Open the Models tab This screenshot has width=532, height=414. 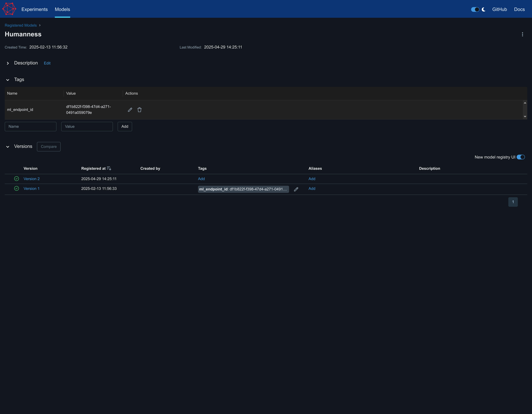62,9
